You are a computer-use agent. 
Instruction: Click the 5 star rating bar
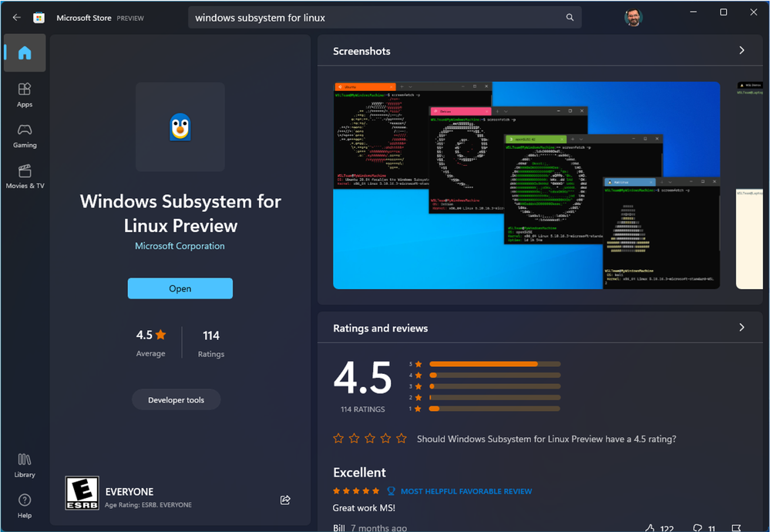(495, 364)
